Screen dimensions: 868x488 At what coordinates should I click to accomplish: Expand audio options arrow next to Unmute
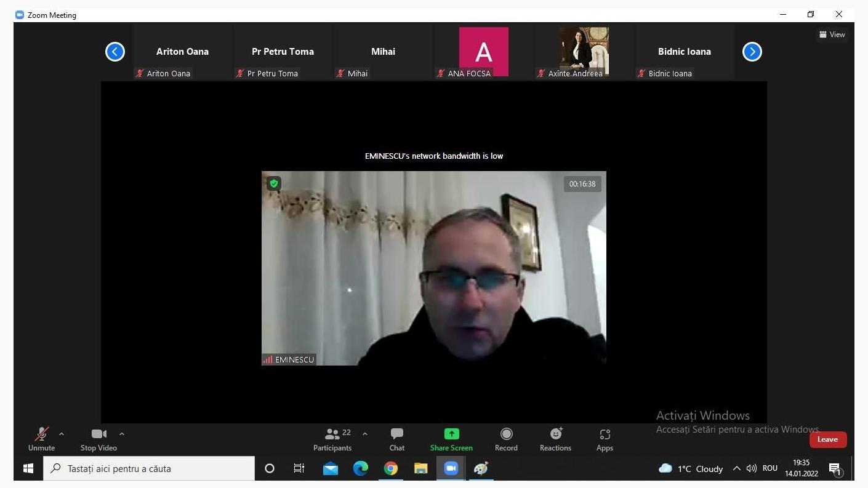[62, 434]
